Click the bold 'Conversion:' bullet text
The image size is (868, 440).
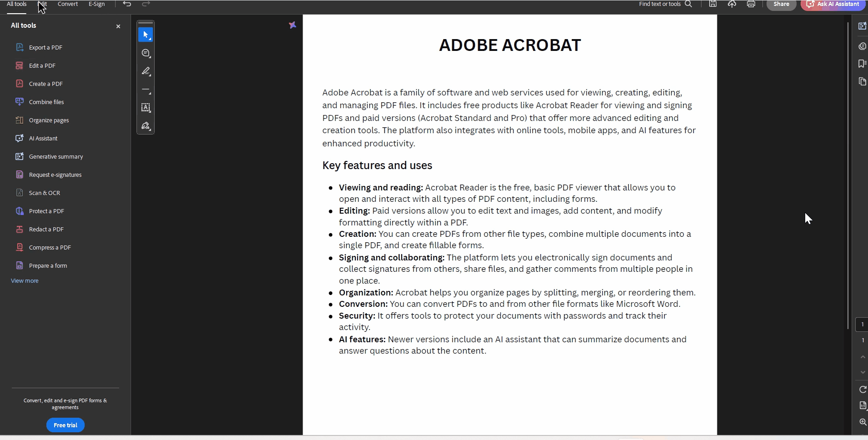tap(363, 304)
